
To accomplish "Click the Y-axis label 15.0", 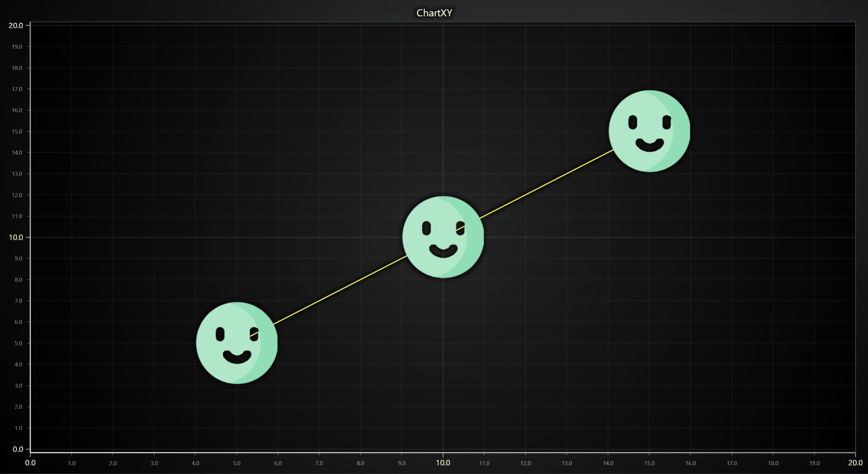I will click(x=17, y=131).
